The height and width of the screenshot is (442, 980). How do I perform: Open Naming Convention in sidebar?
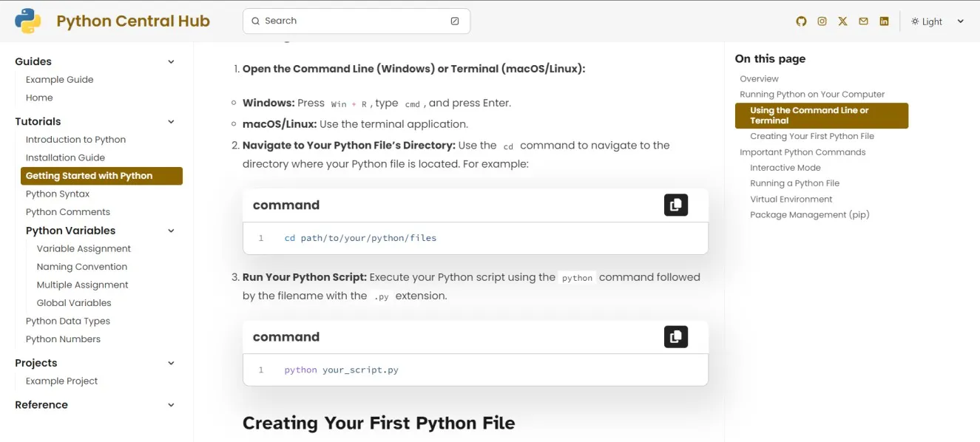81,267
